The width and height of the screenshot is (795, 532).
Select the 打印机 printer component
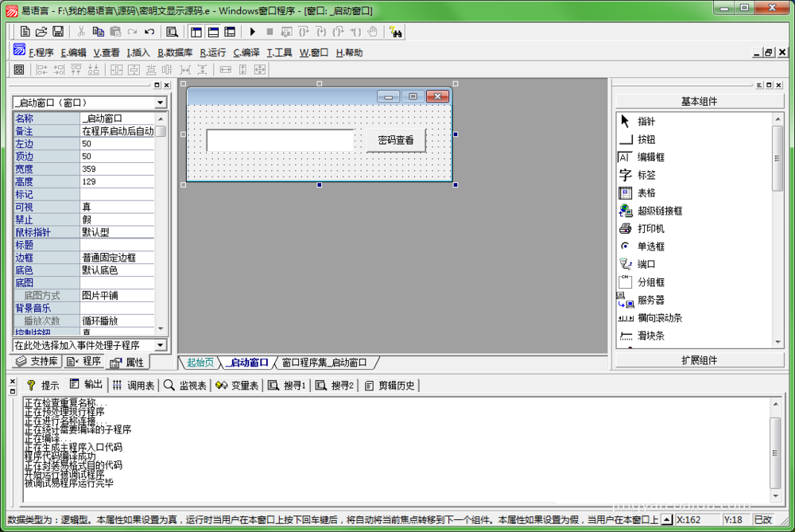tap(650, 228)
